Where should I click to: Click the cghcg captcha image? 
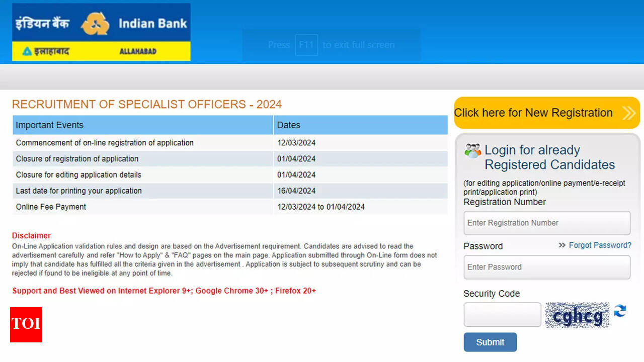tap(577, 315)
